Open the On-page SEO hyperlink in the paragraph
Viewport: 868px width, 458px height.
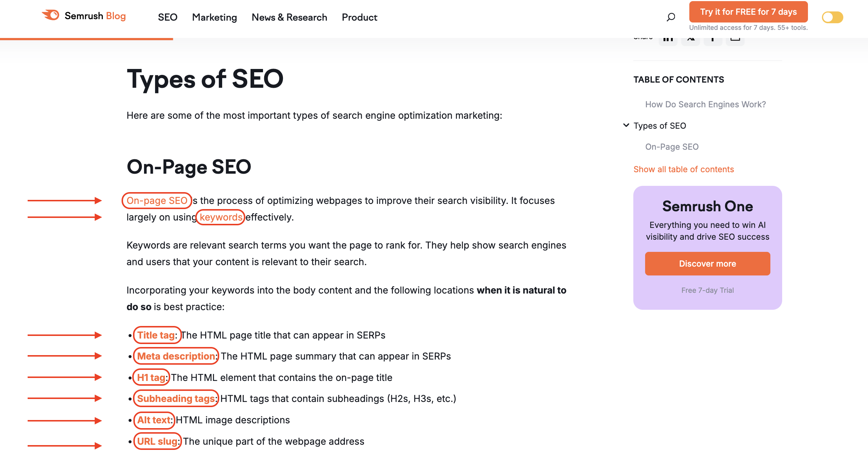click(x=156, y=201)
